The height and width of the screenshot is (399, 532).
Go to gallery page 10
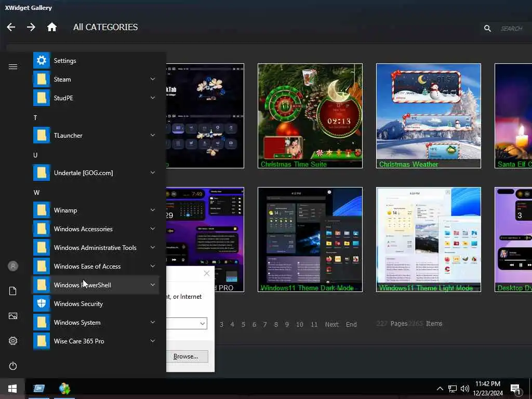300,324
